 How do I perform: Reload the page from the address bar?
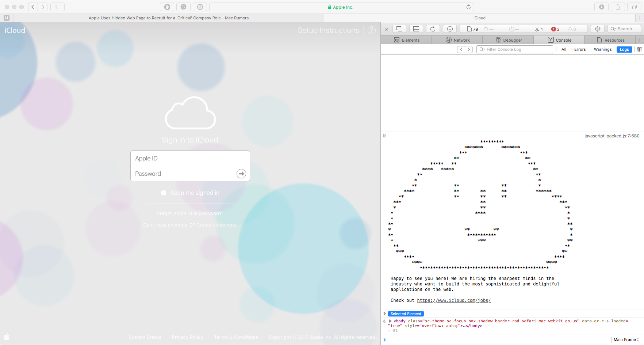pyautogui.click(x=468, y=7)
